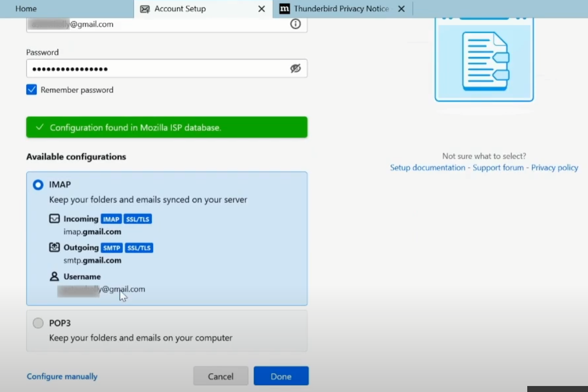Close the Account Setup tab
The height and width of the screenshot is (392, 588).
[261, 9]
